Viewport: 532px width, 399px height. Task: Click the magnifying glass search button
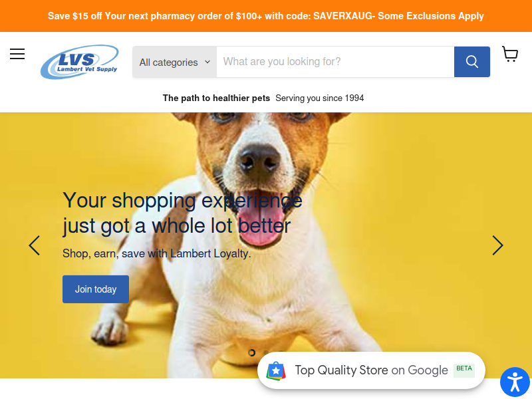click(x=472, y=62)
